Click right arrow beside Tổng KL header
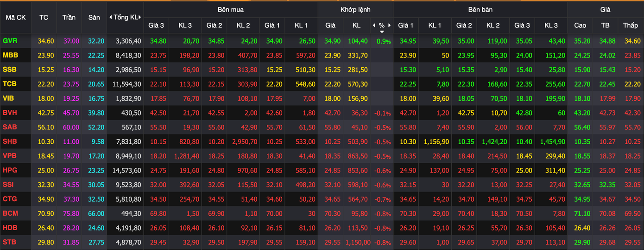644x250 pixels. pos(140,17)
